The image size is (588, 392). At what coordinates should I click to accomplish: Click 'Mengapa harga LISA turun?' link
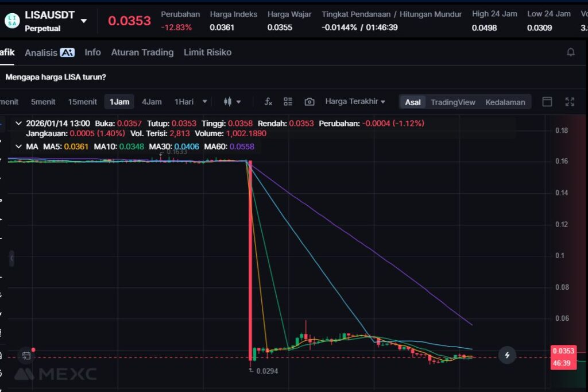tap(56, 76)
